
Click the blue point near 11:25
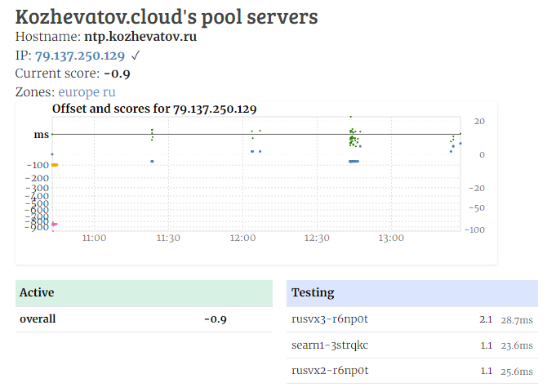pos(152,162)
